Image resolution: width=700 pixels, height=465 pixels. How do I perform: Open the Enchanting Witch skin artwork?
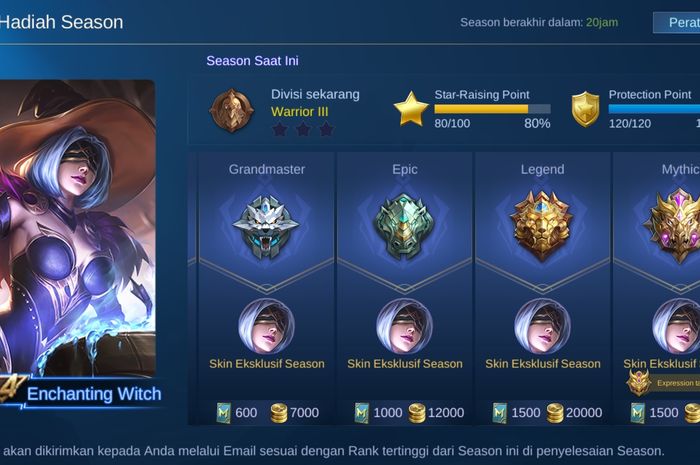pos(78,228)
